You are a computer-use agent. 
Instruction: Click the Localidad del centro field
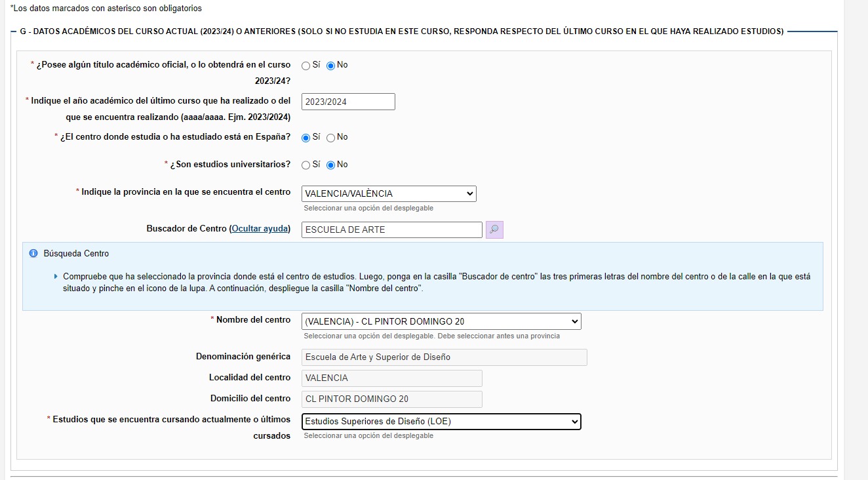click(x=391, y=378)
